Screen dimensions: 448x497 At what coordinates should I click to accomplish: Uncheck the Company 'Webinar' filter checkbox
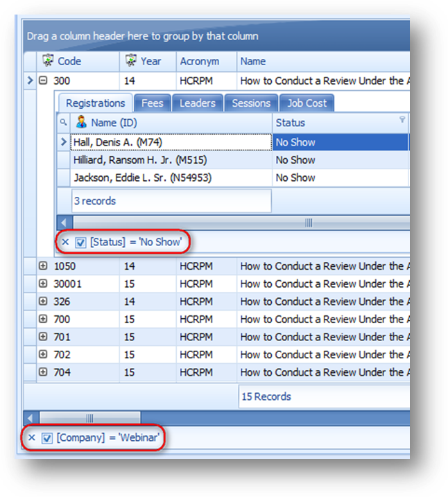(x=47, y=438)
